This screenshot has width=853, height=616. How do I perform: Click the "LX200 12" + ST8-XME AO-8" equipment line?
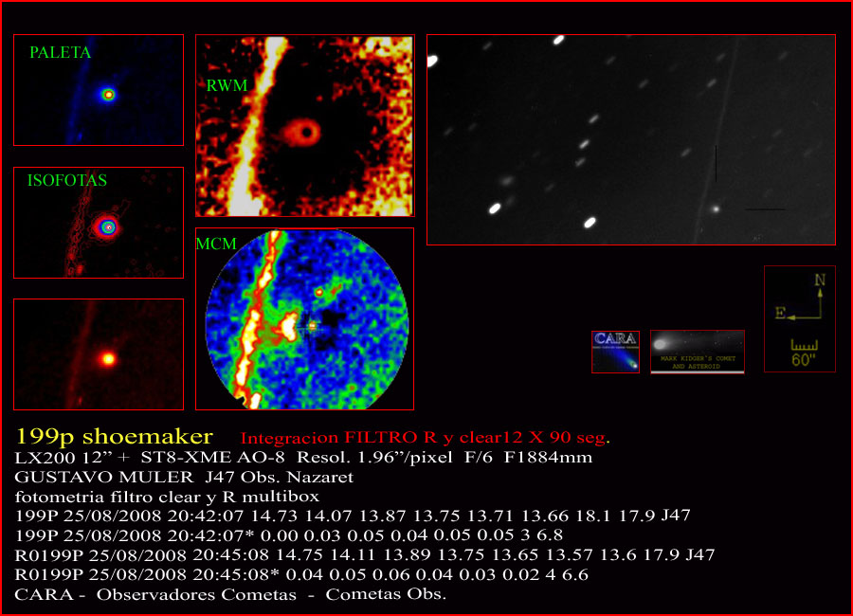(x=303, y=457)
